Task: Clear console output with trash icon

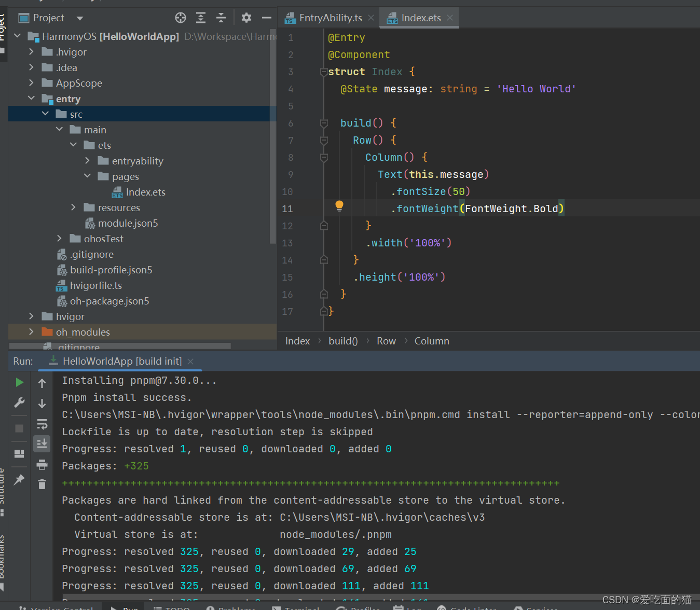Action: tap(42, 484)
